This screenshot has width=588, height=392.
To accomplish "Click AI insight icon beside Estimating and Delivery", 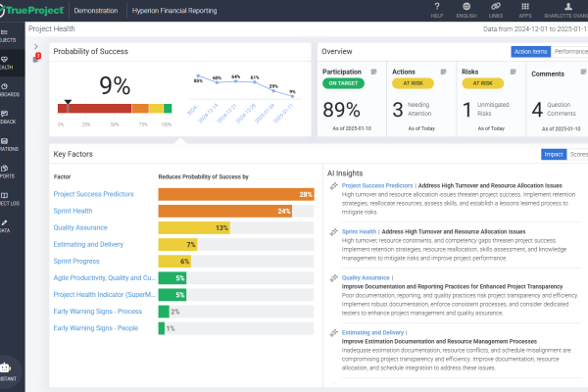I will [334, 333].
